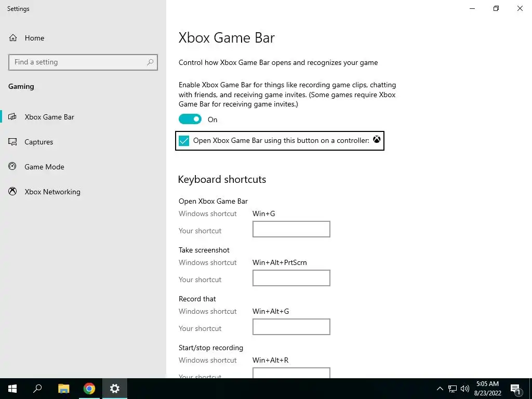The width and height of the screenshot is (532, 399).
Task: Click the Win+Alt+R shortcut text
Action: pyautogui.click(x=270, y=361)
